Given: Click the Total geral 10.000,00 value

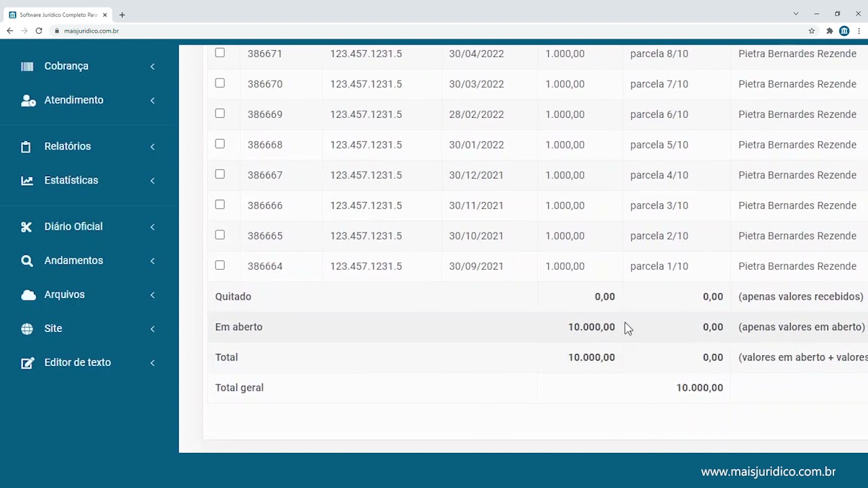Looking at the screenshot, I should tap(699, 388).
